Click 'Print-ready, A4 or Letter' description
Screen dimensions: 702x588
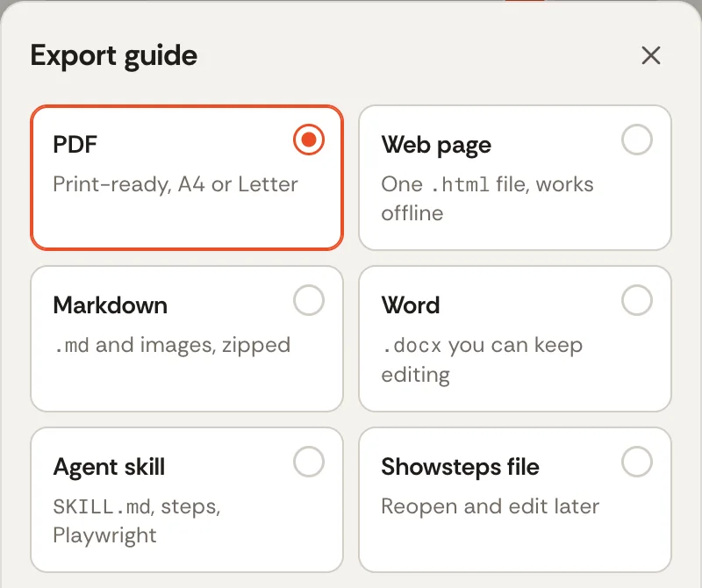[175, 184]
